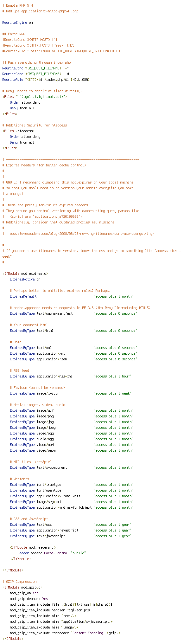Click ExpiresActive on directive
Image resolution: width=190 pixels, height=644 pixels.
(25, 279)
